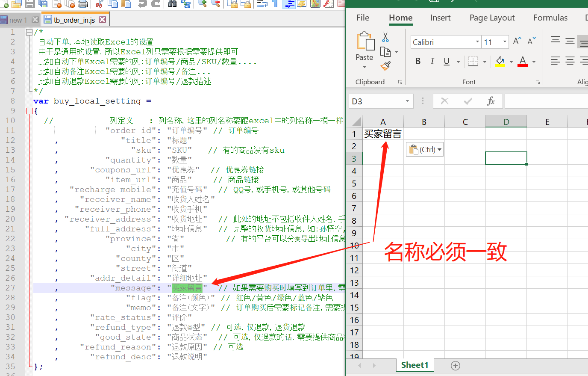Click the formula bar Enter checkmark
Screen dimensions: 588x376
coord(468,101)
